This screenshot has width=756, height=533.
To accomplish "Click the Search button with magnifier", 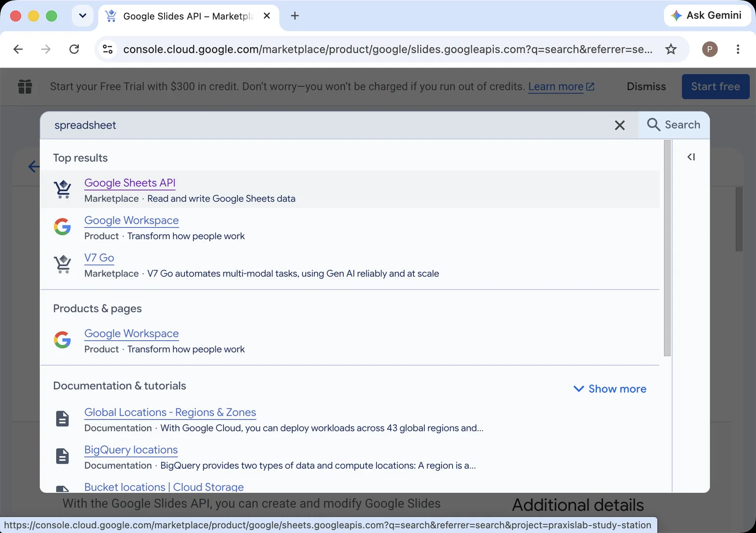I will [674, 125].
